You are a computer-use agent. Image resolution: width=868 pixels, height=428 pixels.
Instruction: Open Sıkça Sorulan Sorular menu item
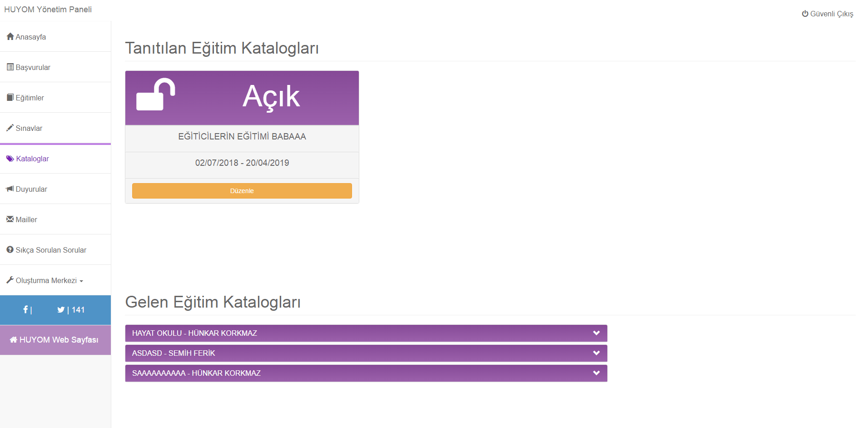pos(50,250)
